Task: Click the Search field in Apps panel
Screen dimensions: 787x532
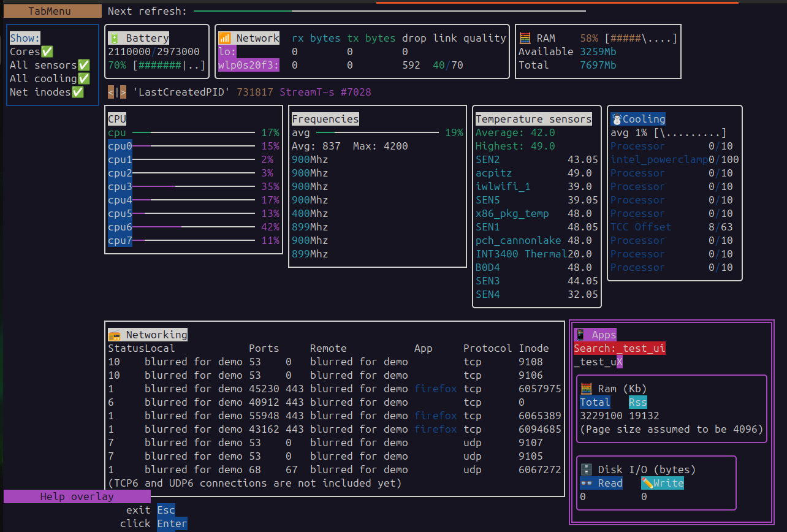Action: (620, 348)
